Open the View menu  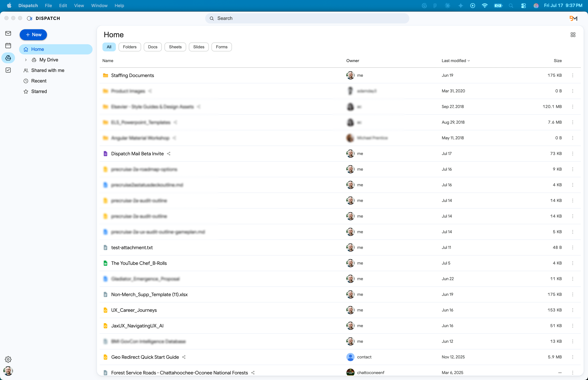[79, 5]
